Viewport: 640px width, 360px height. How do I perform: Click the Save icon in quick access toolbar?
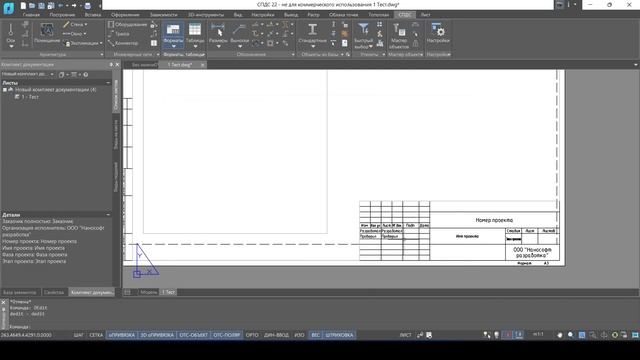(x=41, y=6)
